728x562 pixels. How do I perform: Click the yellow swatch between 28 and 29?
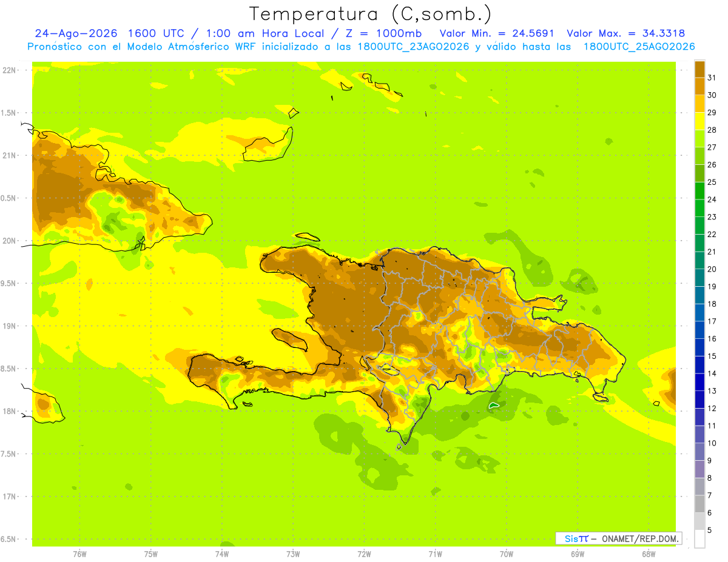coord(699,121)
